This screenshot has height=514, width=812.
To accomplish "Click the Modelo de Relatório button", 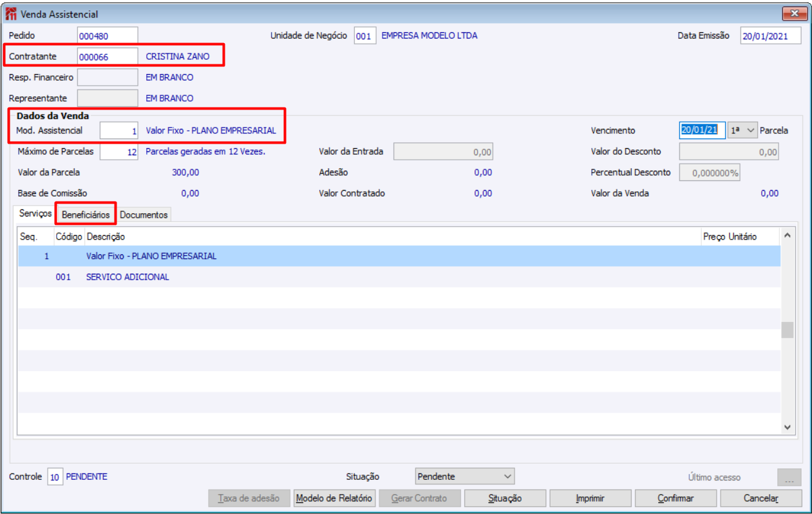I will [x=334, y=498].
